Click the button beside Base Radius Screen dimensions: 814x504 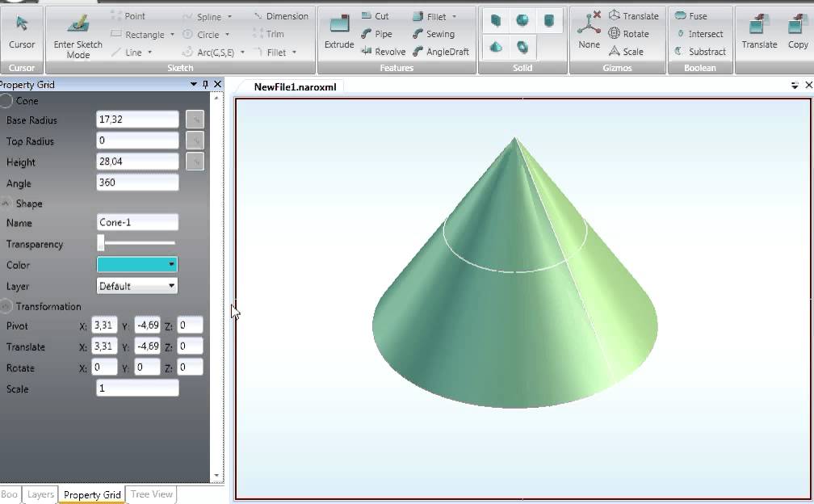[x=195, y=120]
